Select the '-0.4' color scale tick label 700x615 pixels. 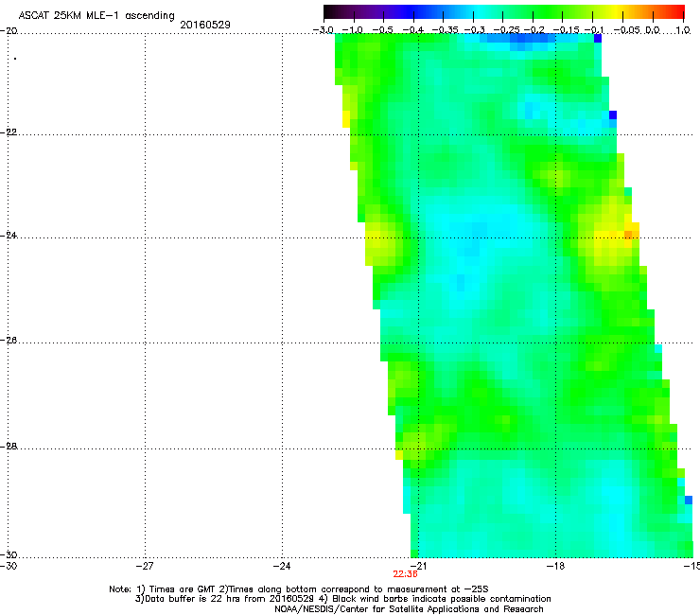[x=413, y=30]
